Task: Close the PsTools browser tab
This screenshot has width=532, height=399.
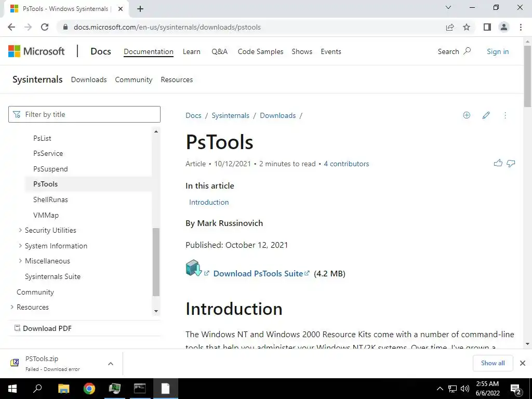Action: pos(121,9)
